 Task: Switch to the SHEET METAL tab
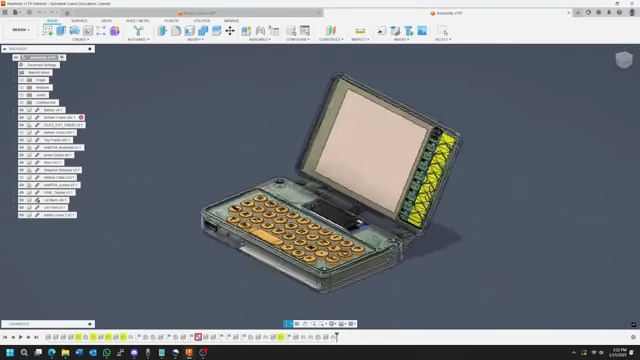click(x=138, y=21)
